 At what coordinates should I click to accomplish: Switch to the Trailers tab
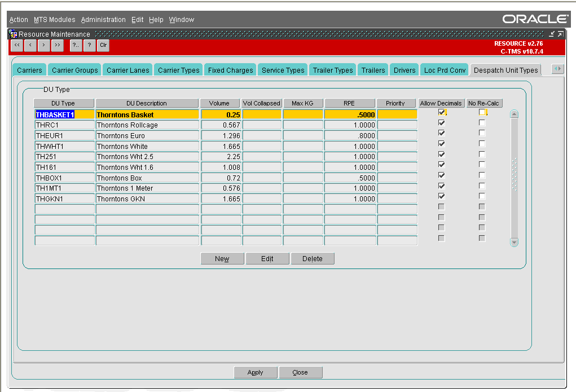[x=373, y=70]
